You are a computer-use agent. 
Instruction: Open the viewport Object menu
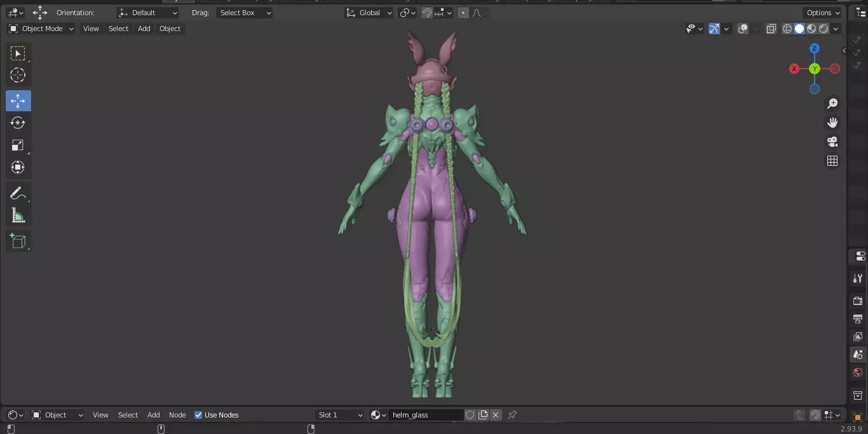(x=170, y=29)
